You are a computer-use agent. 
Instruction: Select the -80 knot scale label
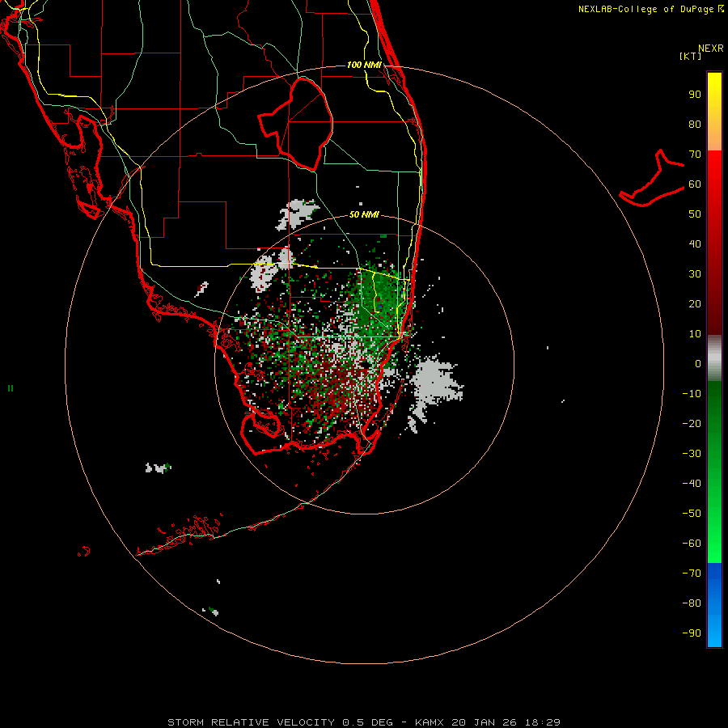[x=692, y=603]
